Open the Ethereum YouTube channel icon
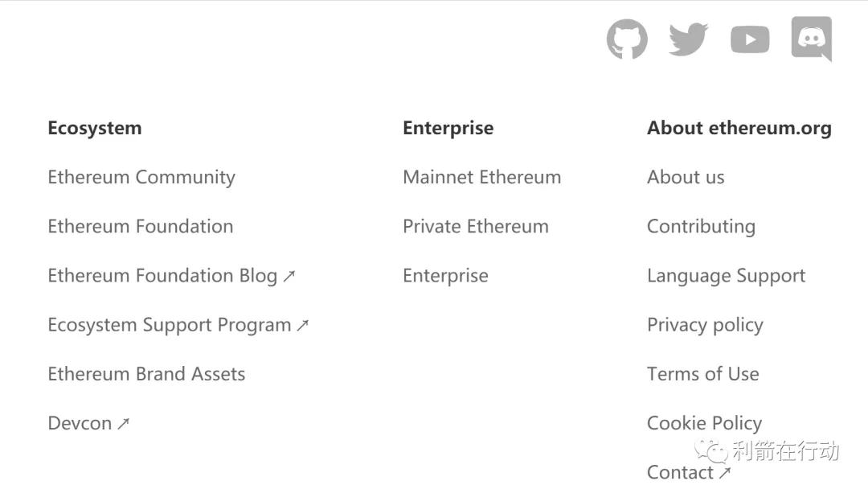868x489 pixels. (749, 39)
